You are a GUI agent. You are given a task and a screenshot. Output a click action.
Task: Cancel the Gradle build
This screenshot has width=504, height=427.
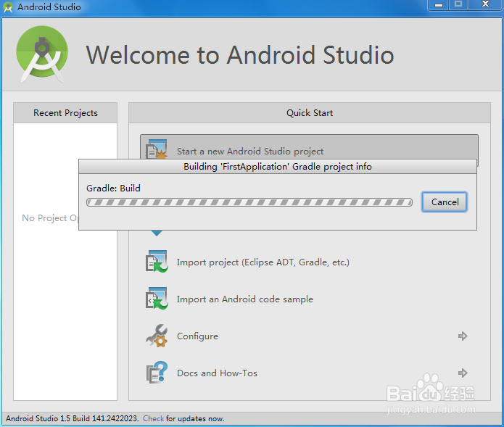[x=445, y=202]
